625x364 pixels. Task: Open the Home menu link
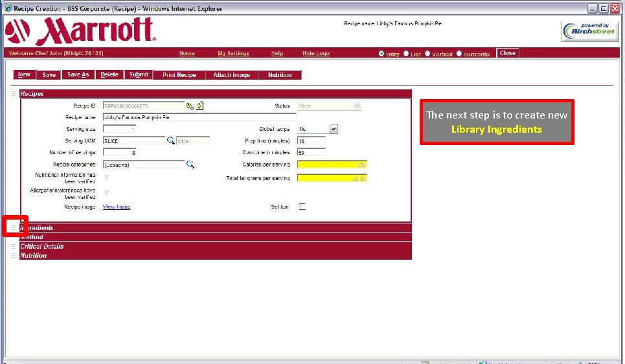click(x=187, y=53)
